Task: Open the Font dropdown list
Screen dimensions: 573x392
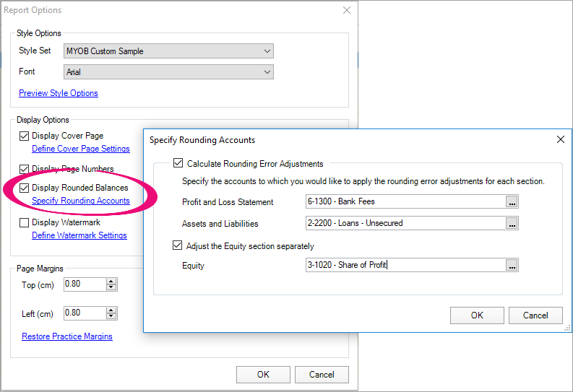Action: tap(267, 72)
